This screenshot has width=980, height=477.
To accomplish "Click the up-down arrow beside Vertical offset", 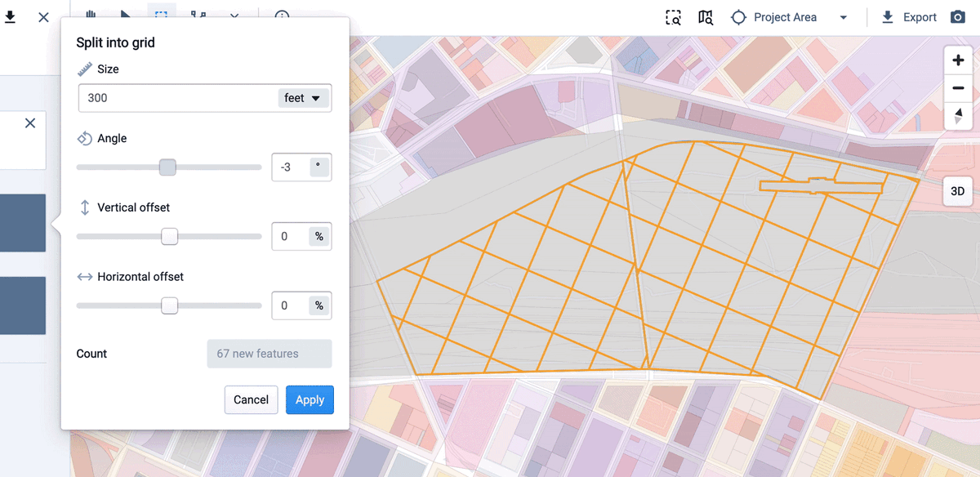I will 84,207.
